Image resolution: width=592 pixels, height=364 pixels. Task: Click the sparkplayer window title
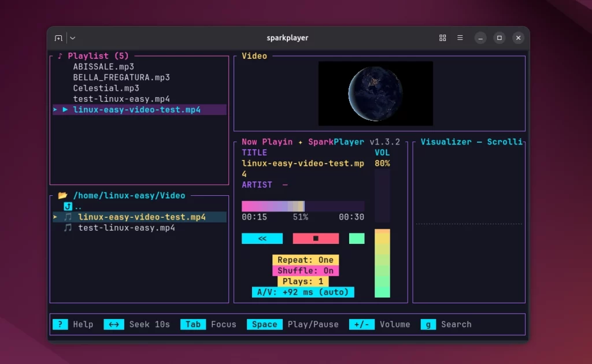pyautogui.click(x=287, y=38)
